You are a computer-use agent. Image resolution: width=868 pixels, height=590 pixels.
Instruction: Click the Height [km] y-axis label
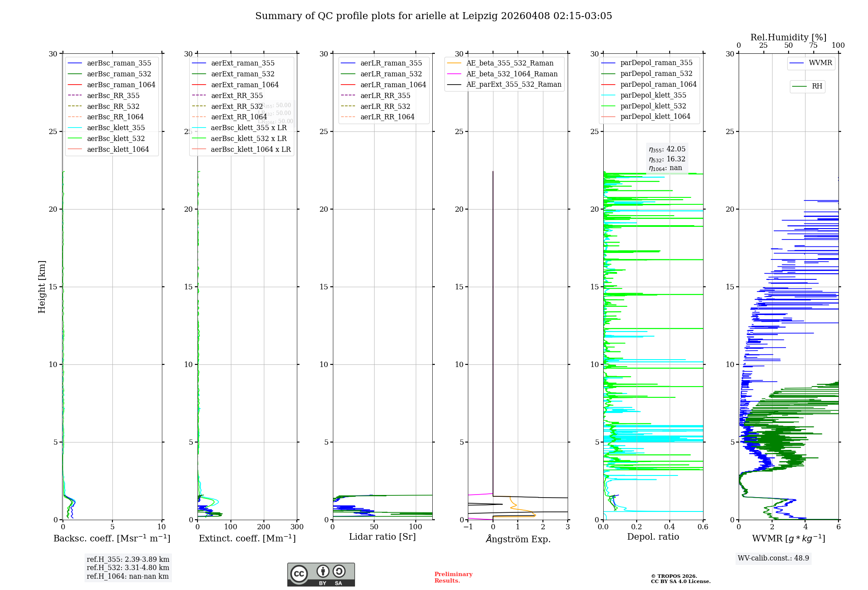point(42,287)
